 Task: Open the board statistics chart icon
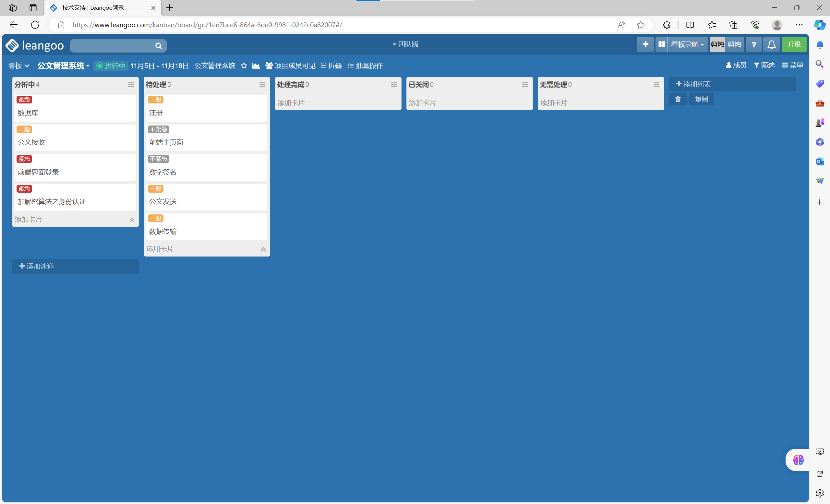coord(256,66)
